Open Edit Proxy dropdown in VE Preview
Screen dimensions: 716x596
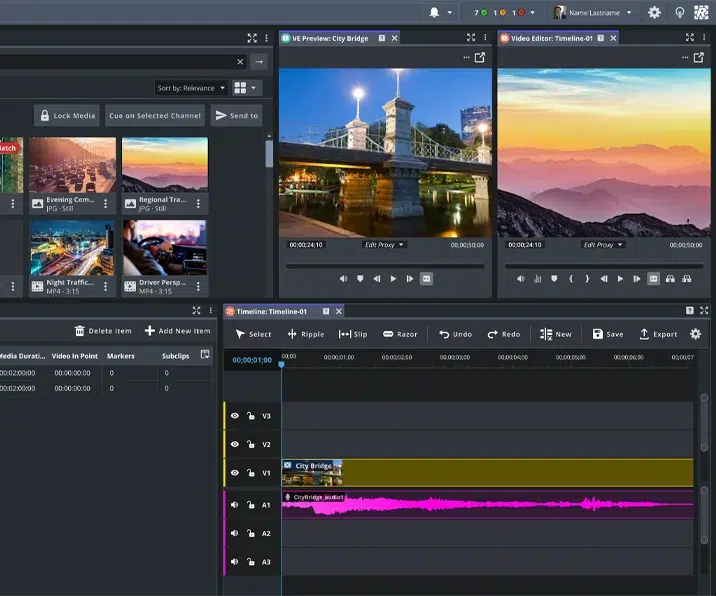(x=384, y=245)
